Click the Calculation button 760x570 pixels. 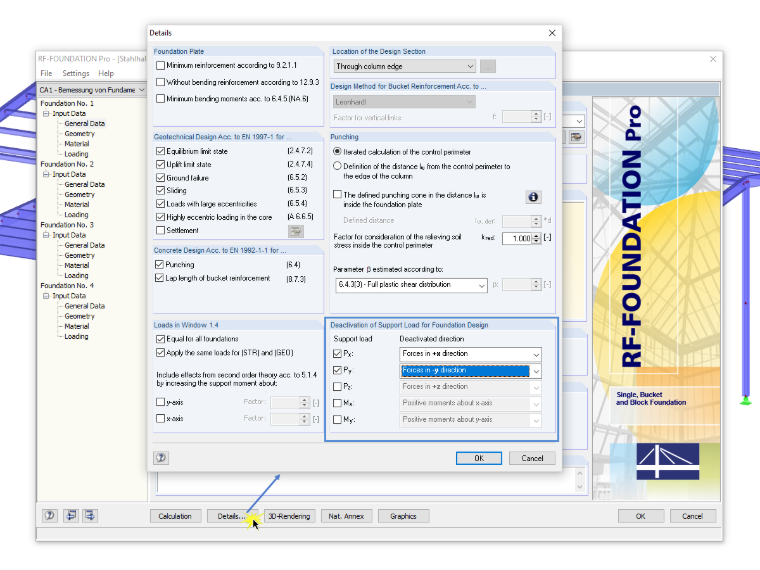click(x=175, y=516)
